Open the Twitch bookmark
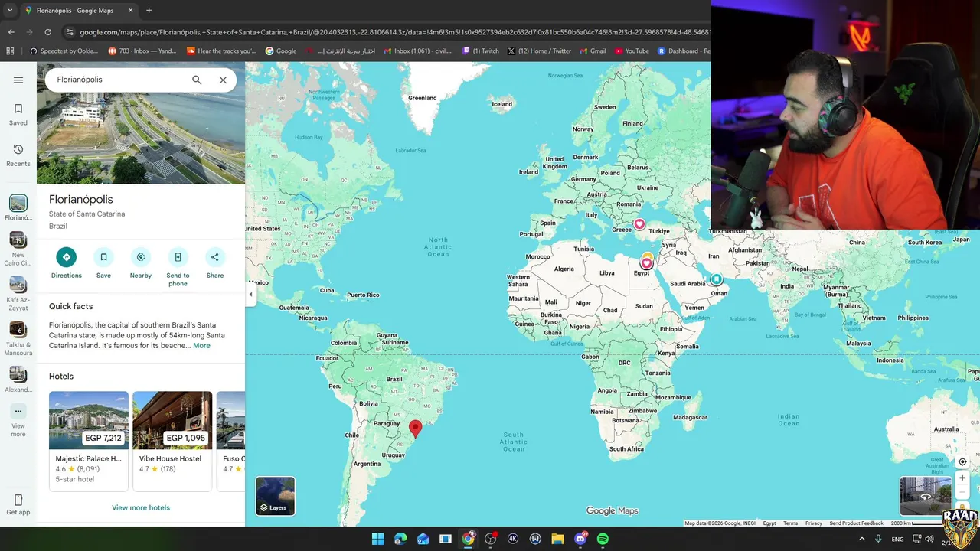This screenshot has width=980, height=551. click(x=481, y=51)
